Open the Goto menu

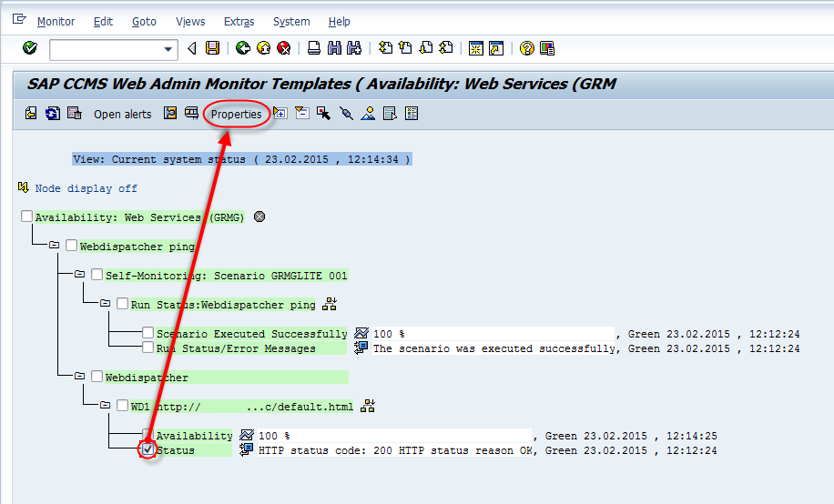pos(144,22)
